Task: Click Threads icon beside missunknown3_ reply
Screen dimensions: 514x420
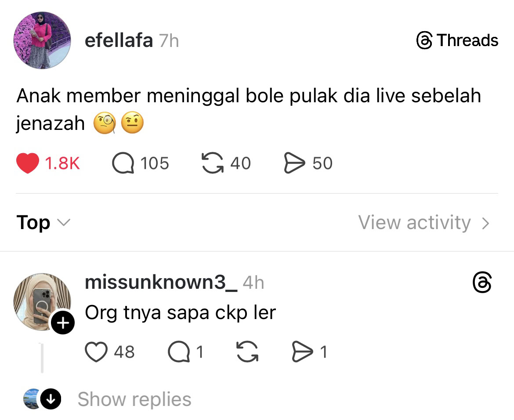Action: tap(482, 282)
